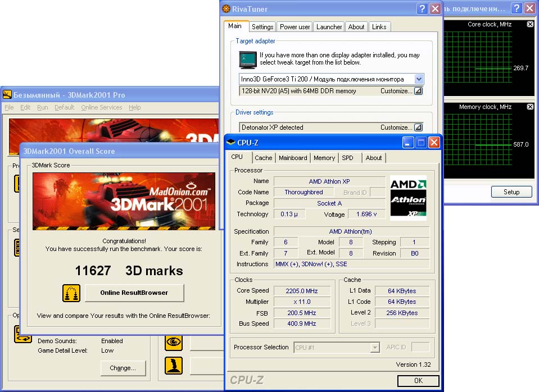Open RivaTuner Power user tab
Viewport: 539px width, 392px height.
coord(295,27)
